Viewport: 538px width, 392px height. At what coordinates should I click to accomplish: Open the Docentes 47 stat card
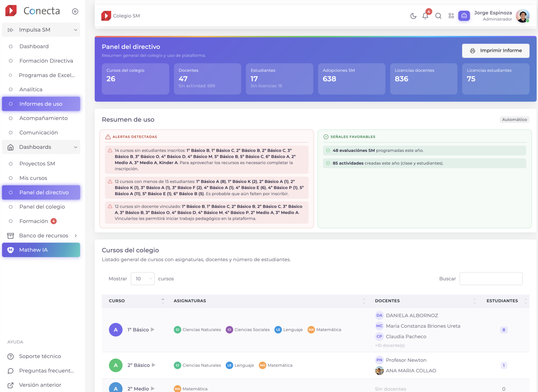(x=207, y=79)
